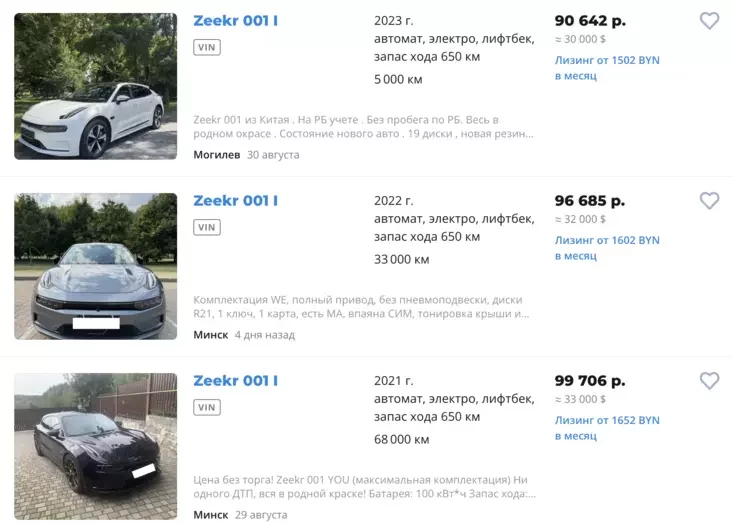The height and width of the screenshot is (523, 732).
Task: Click the 90 642 р. price
Action: pos(590,21)
